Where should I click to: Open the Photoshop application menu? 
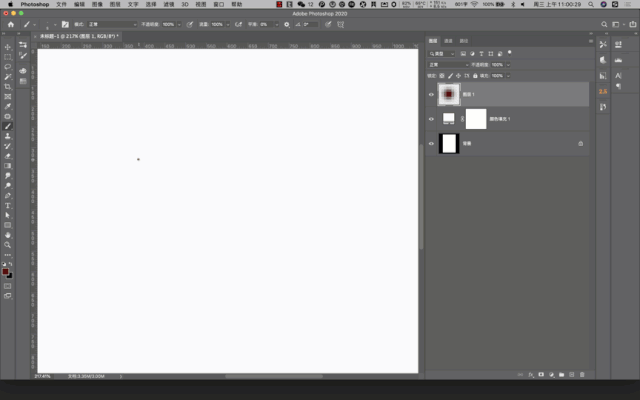pos(35,4)
